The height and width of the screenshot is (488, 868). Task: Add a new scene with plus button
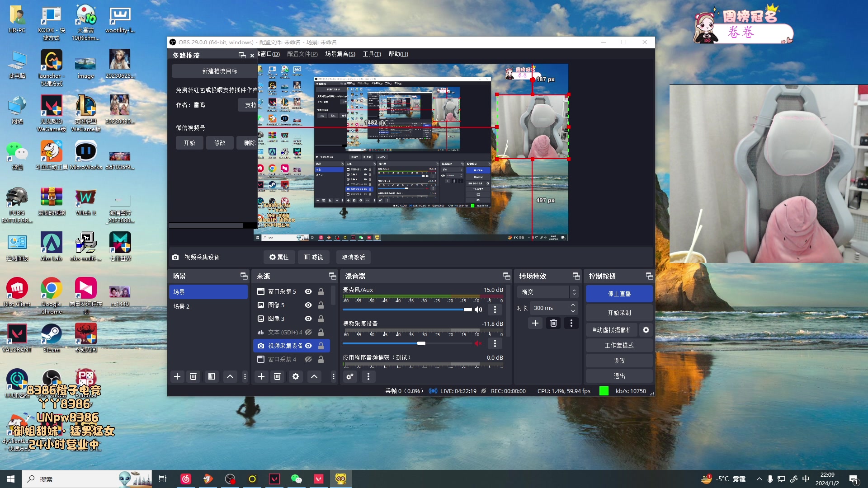[177, 376]
